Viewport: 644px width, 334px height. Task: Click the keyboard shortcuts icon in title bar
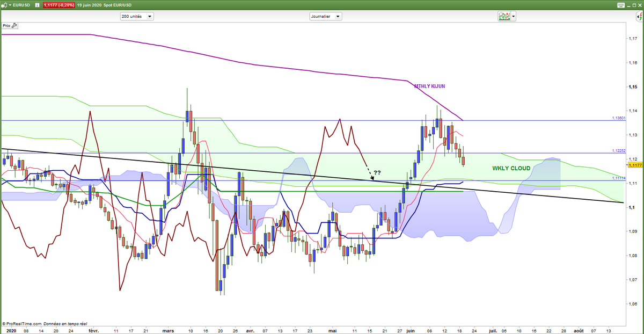tap(621, 5)
